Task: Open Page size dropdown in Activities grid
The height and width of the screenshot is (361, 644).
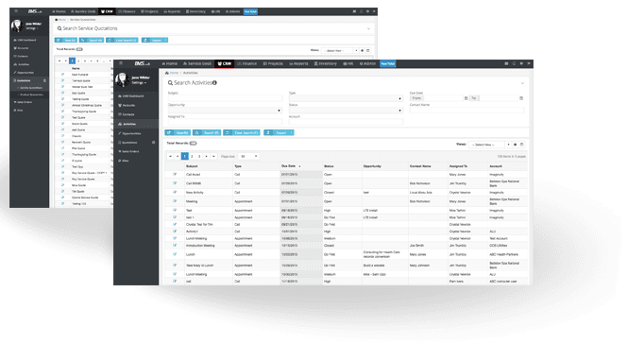Action: [249, 156]
